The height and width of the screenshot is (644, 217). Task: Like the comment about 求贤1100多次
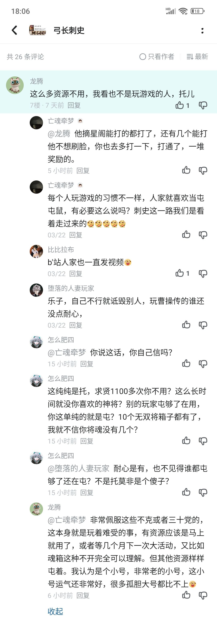pyautogui.click(x=186, y=440)
